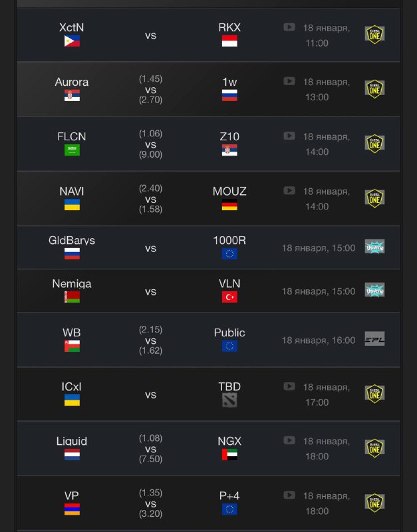The image size is (417, 532).
Task: Click tournament logo on Nemiga match row
Action: [x=374, y=290]
